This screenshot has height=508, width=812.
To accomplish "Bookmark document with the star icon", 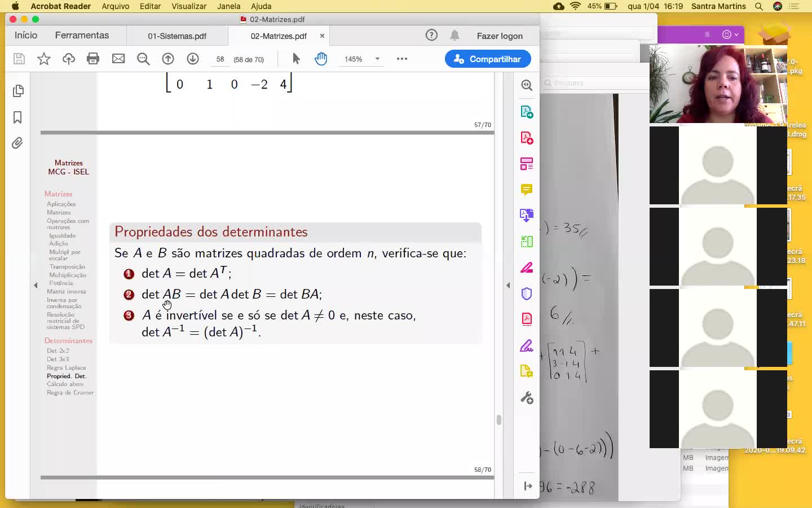I will coord(44,59).
